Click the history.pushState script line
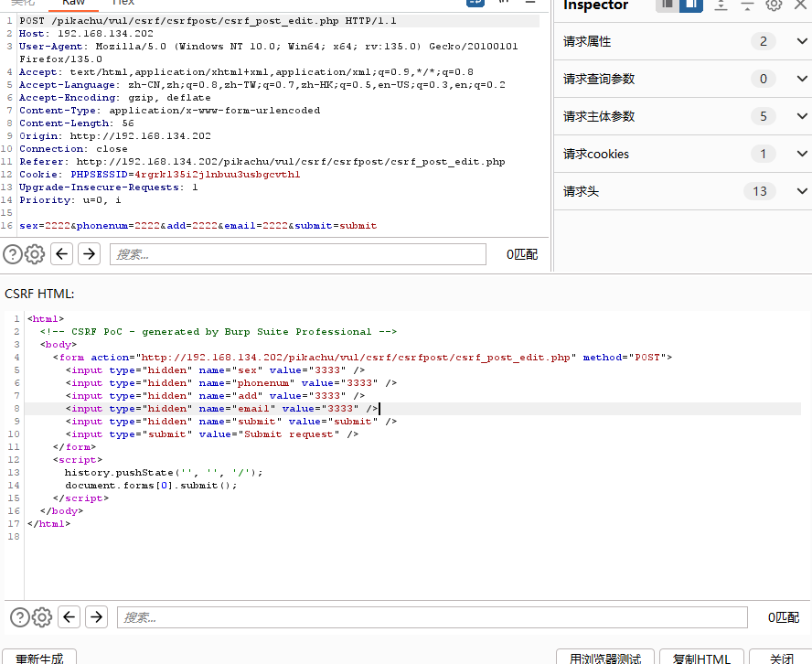The image size is (812, 664). (x=164, y=472)
